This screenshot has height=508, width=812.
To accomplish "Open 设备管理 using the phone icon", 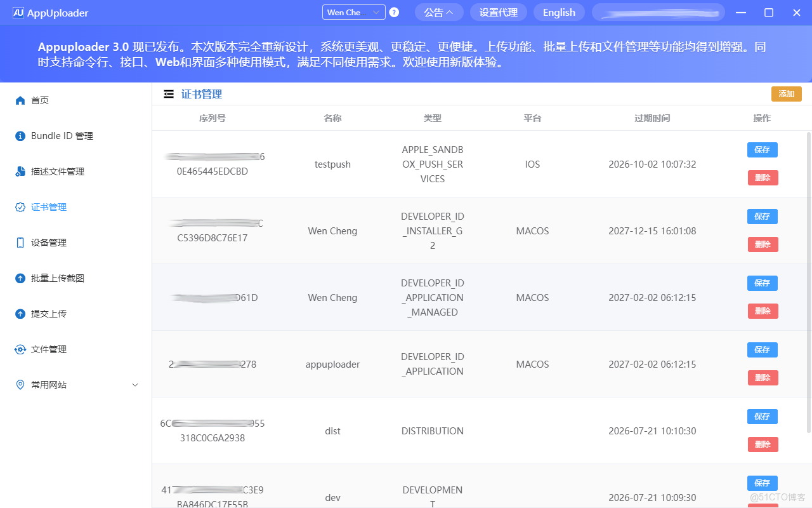I will tap(20, 242).
